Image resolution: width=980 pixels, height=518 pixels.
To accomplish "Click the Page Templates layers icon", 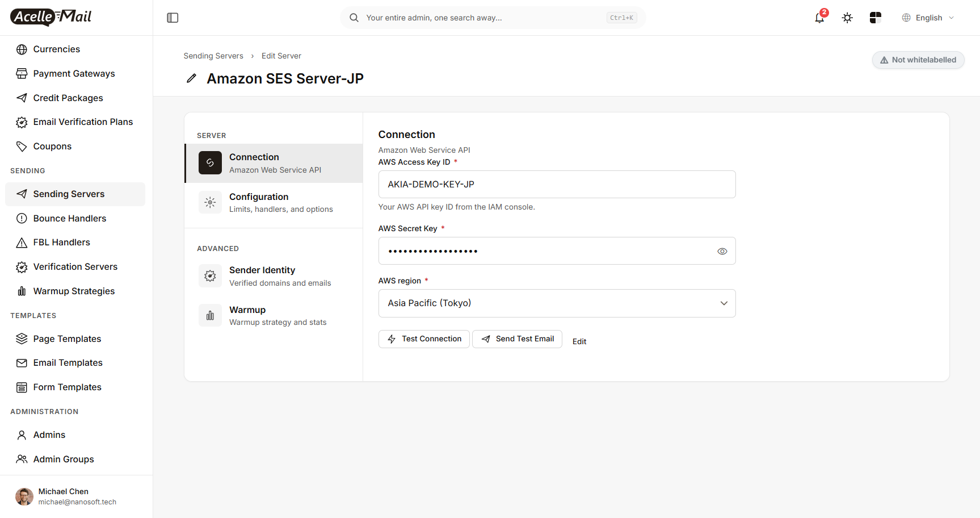I will click(22, 339).
